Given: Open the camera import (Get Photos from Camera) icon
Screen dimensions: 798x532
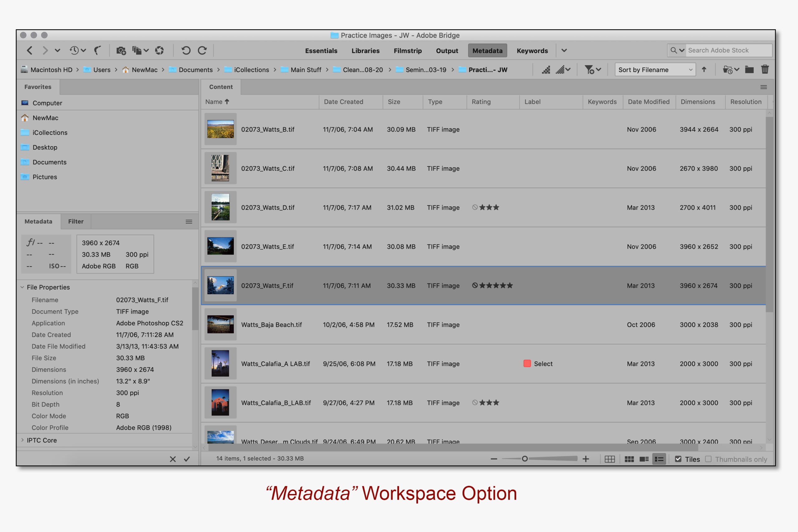Looking at the screenshot, I should [121, 50].
